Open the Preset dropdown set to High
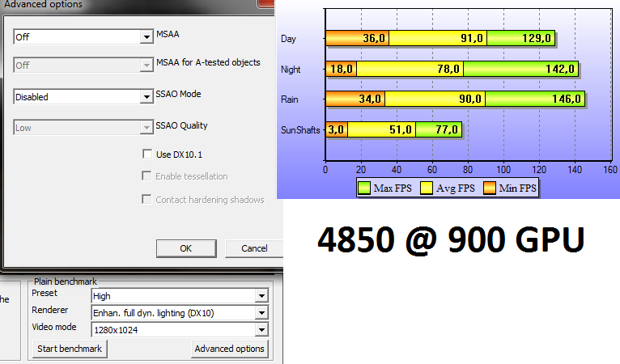 (180, 295)
